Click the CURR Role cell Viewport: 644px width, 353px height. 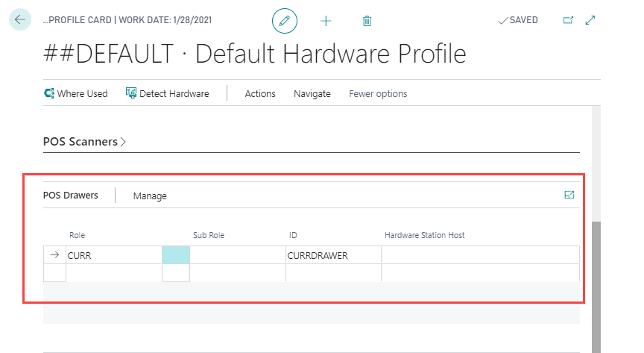(112, 255)
